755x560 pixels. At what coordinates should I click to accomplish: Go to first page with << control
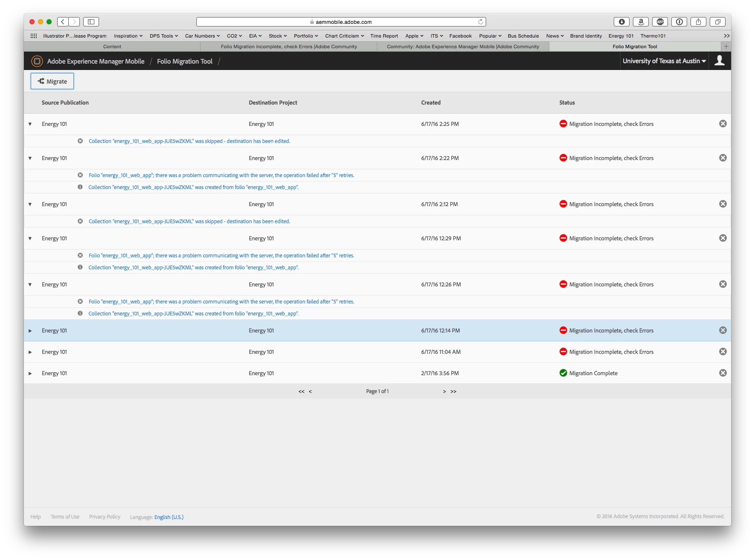click(x=301, y=391)
